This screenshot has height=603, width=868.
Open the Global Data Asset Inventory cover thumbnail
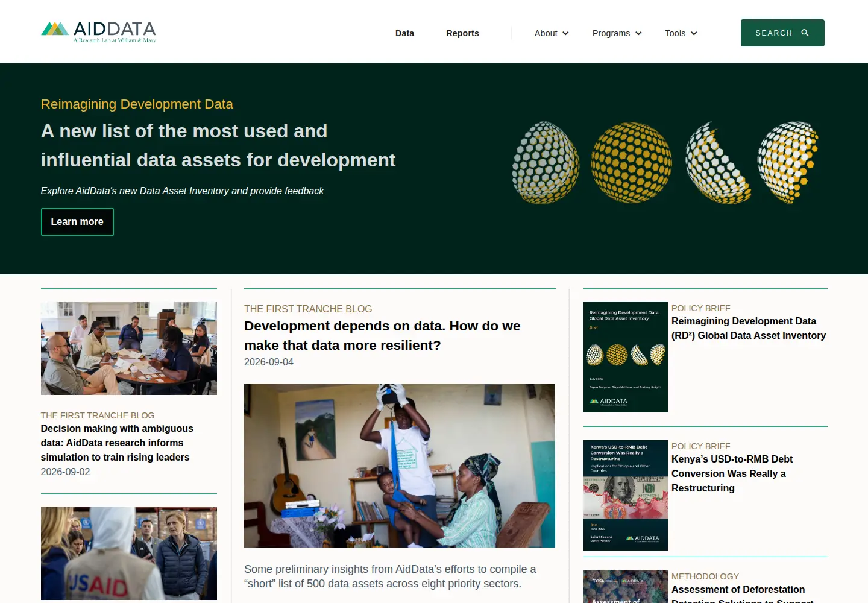(x=626, y=357)
